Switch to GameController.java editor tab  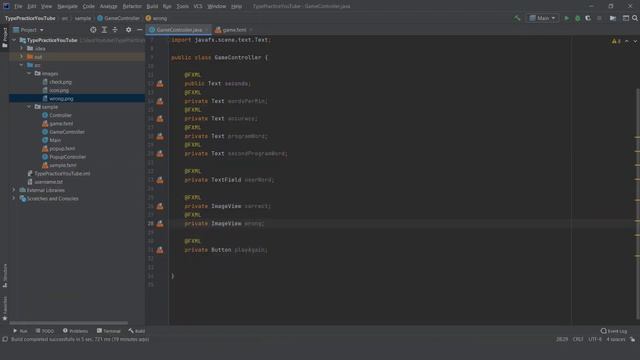click(179, 30)
